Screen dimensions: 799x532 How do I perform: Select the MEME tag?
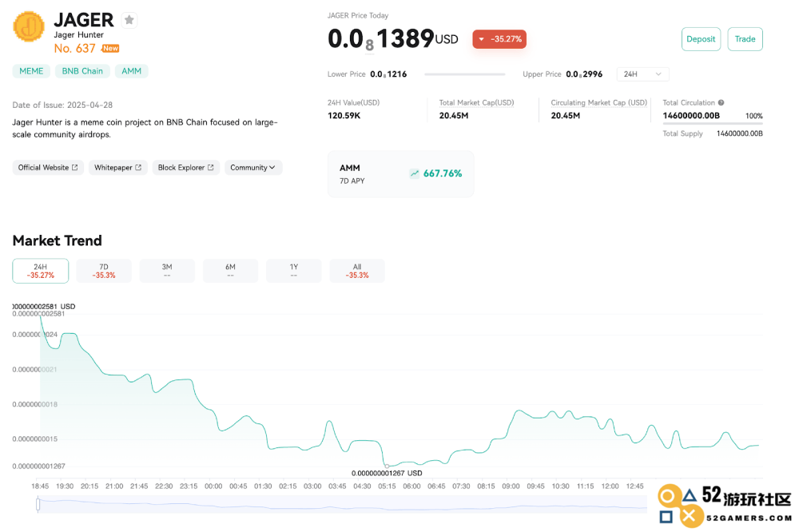click(31, 71)
